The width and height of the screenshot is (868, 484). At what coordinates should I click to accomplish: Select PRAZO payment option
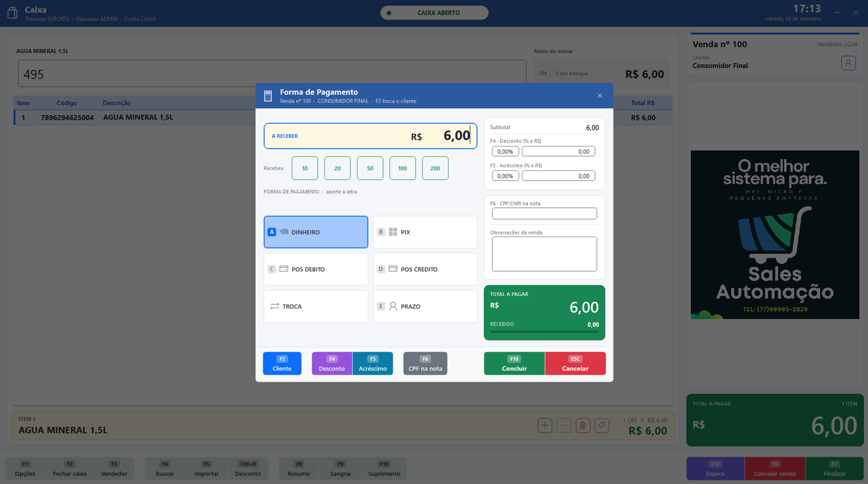[x=425, y=307]
